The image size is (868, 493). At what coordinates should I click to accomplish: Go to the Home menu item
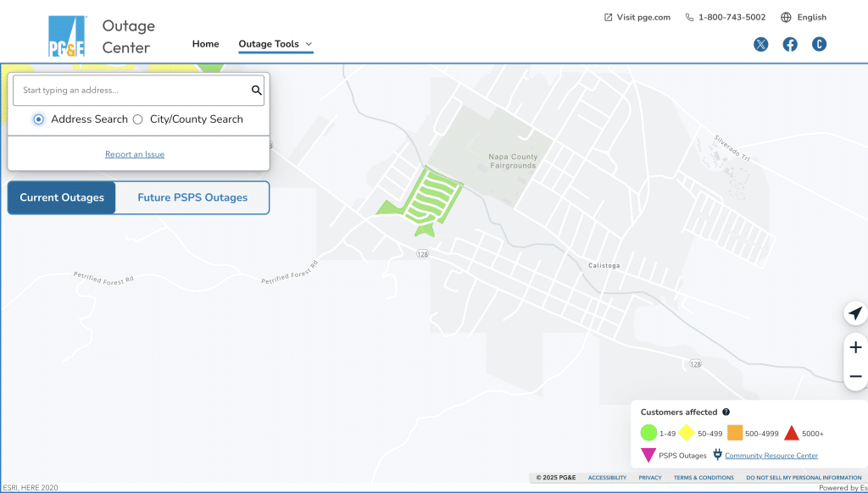click(205, 44)
